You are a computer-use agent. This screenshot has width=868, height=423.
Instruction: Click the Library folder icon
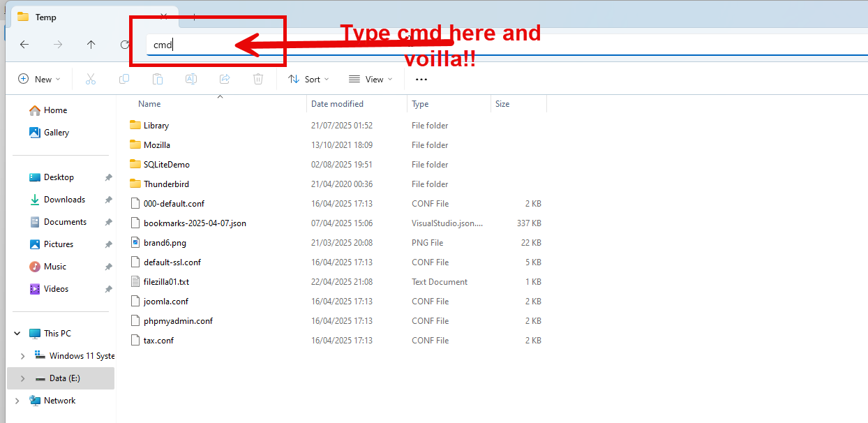135,126
